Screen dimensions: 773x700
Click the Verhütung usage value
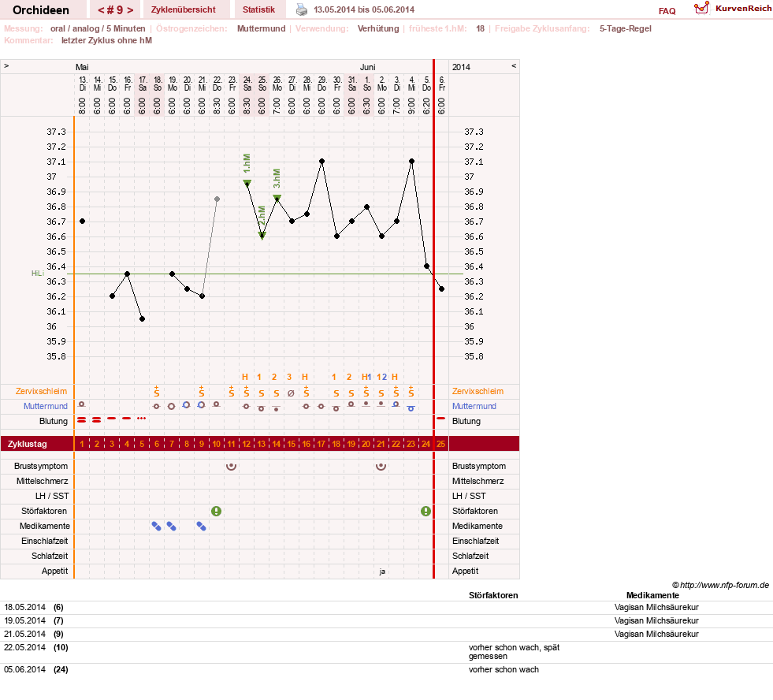pos(378,28)
